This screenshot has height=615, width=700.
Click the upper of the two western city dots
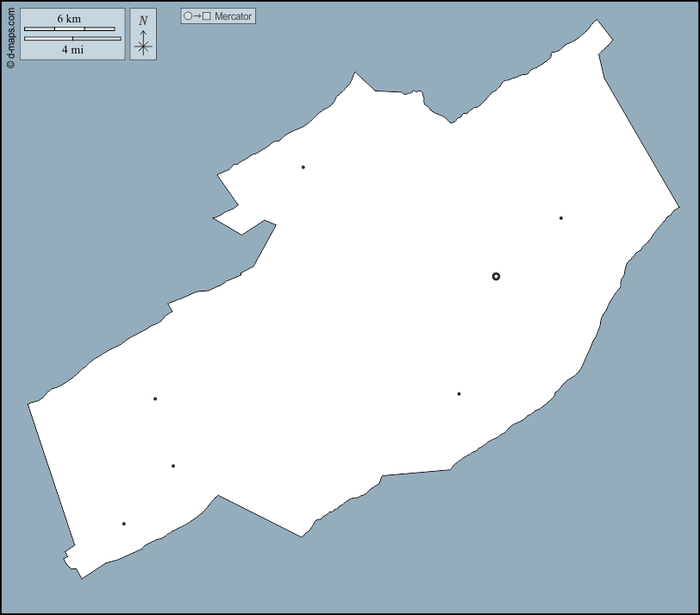pyautogui.click(x=155, y=398)
